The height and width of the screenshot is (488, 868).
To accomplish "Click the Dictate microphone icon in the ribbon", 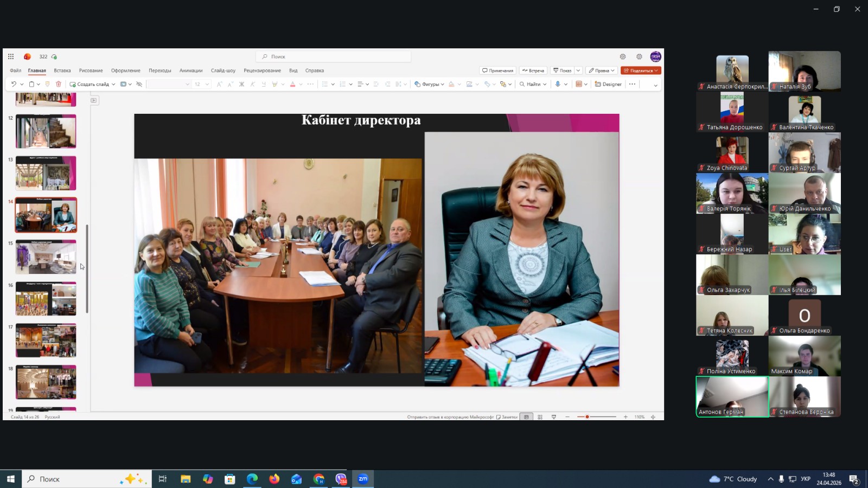I will click(x=558, y=84).
